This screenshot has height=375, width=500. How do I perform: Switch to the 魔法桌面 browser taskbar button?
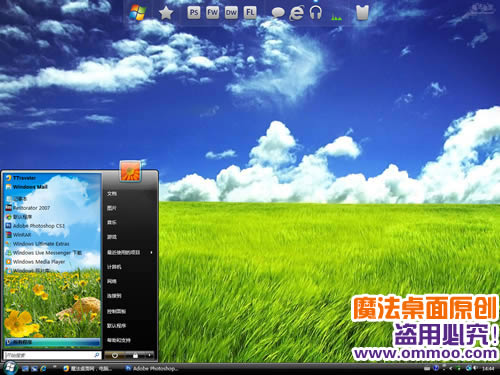click(88, 368)
